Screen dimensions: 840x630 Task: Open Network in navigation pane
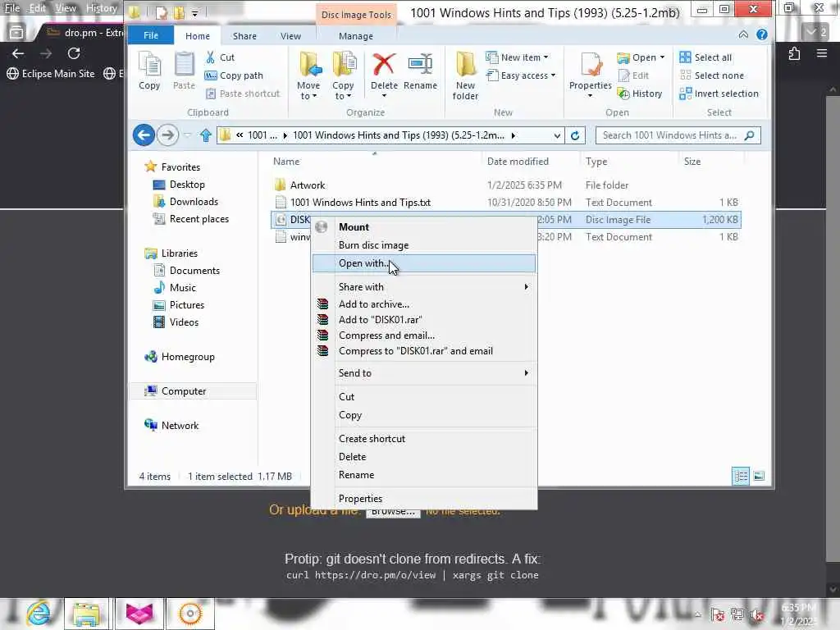point(172,426)
